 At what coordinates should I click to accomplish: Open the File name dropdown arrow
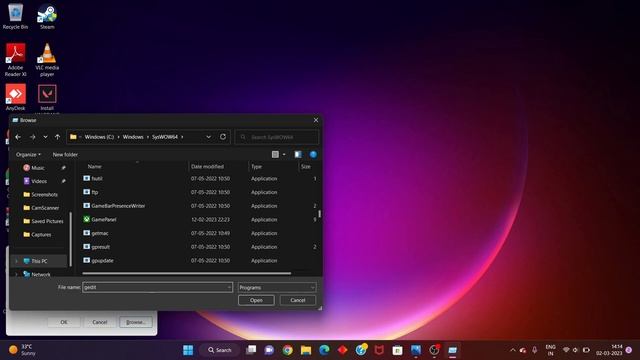pos(229,287)
